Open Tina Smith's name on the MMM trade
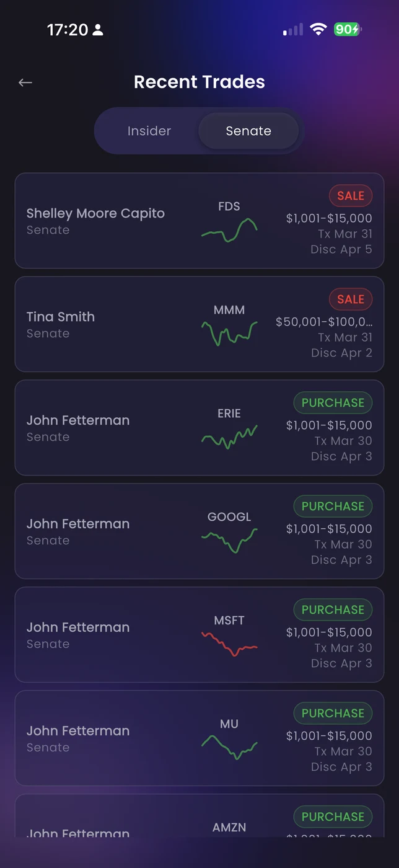This screenshot has height=868, width=399. [61, 317]
